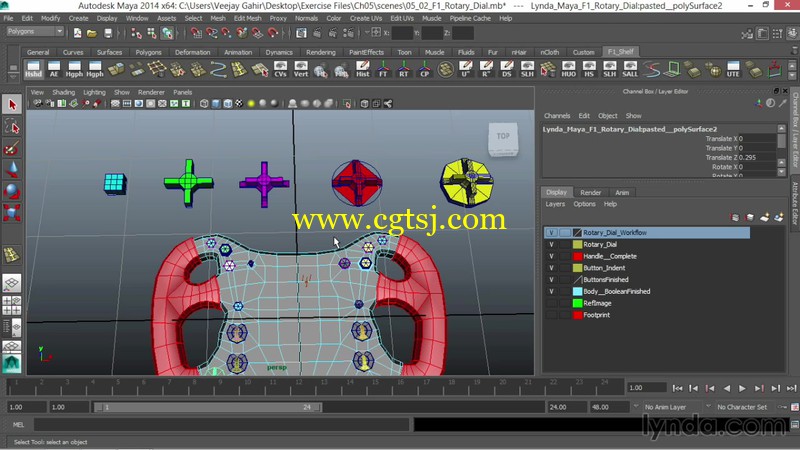Click the DS shelf button
This screenshot has height=450, width=800.
(x=506, y=69)
